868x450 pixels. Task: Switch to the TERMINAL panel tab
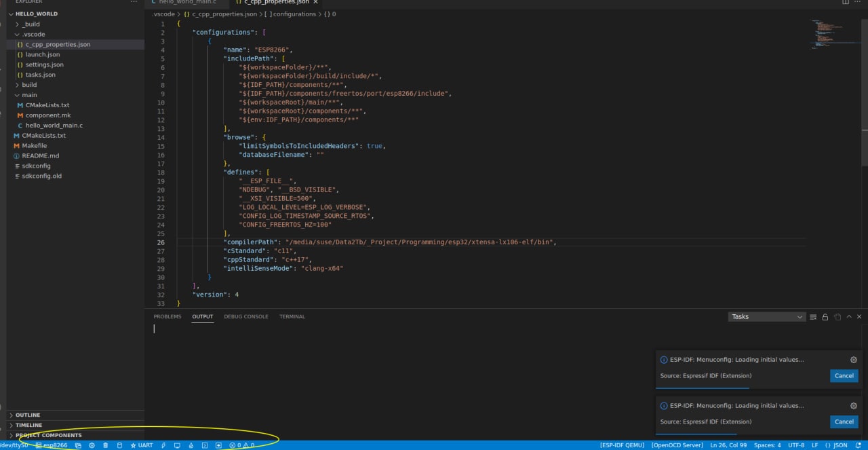[292, 317]
